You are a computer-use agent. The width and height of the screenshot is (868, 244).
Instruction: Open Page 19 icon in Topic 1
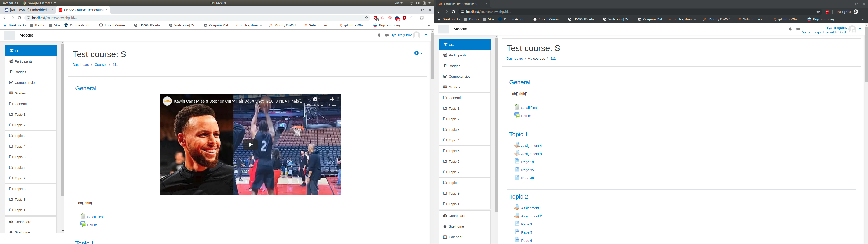click(x=517, y=161)
